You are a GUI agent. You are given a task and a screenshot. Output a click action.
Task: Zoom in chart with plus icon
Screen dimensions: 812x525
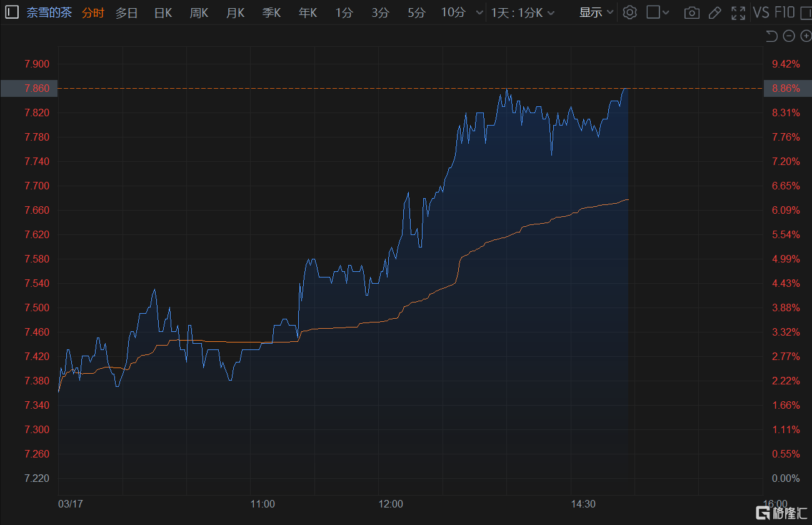806,36
